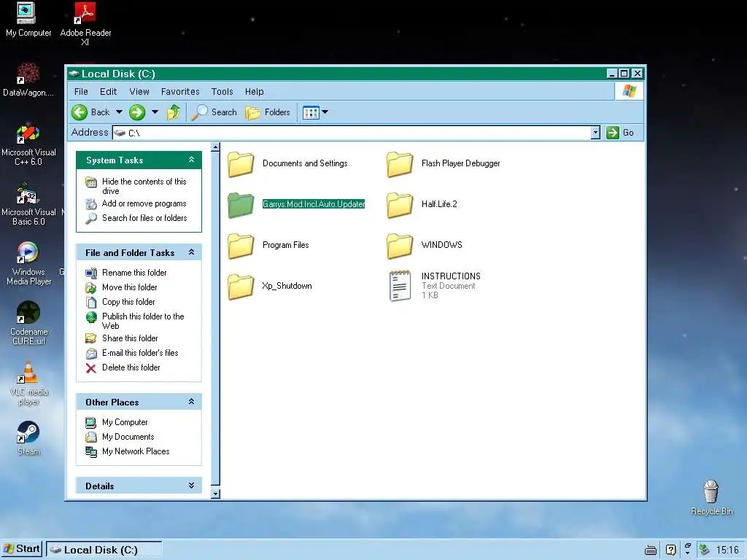Image resolution: width=747 pixels, height=560 pixels.
Task: Open the Edit menu
Action: tap(108, 91)
